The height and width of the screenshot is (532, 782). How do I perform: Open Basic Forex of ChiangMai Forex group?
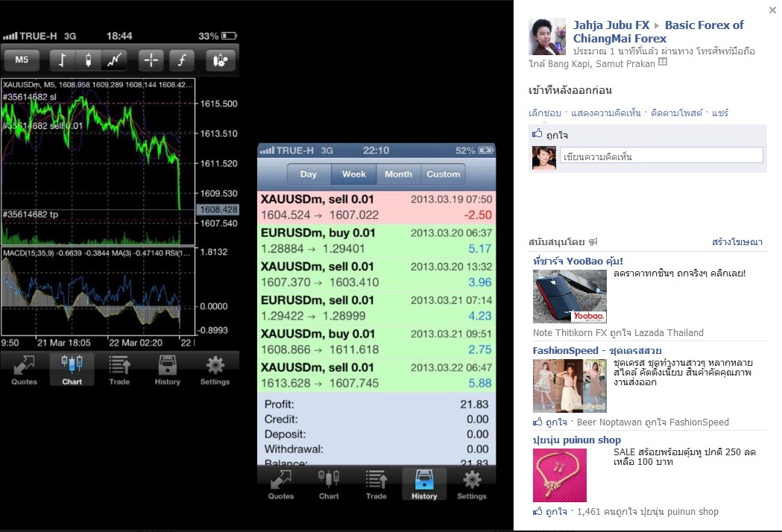point(658,31)
